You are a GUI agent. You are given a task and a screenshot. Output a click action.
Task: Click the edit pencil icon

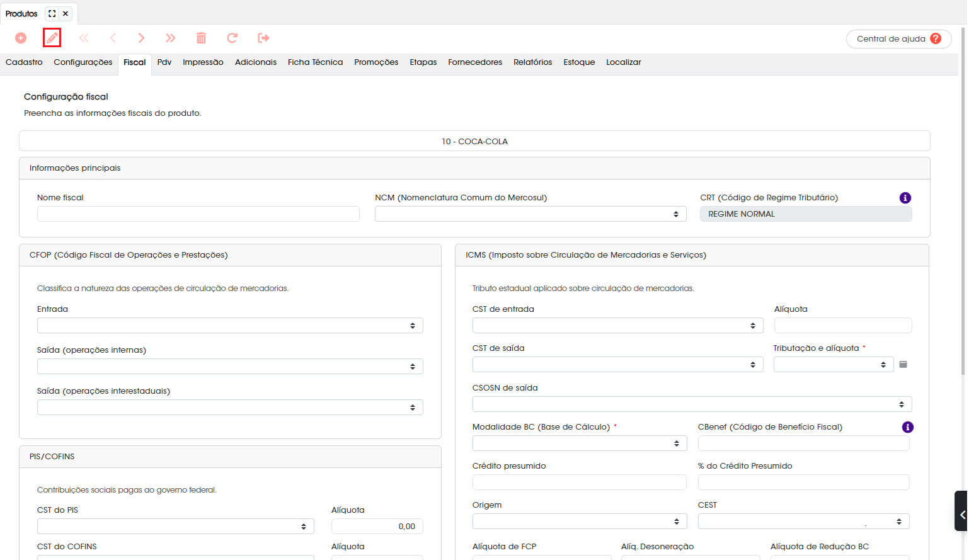[x=52, y=38]
